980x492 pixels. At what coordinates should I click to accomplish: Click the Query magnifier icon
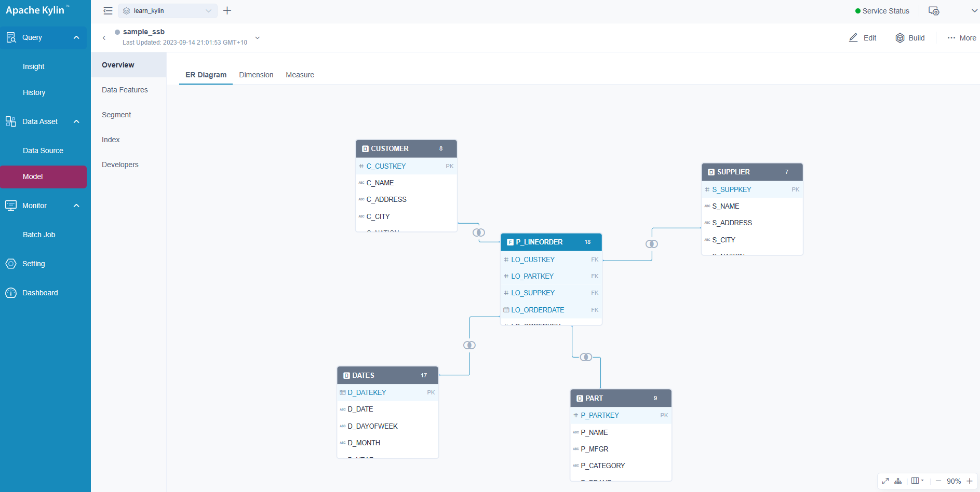click(x=11, y=37)
